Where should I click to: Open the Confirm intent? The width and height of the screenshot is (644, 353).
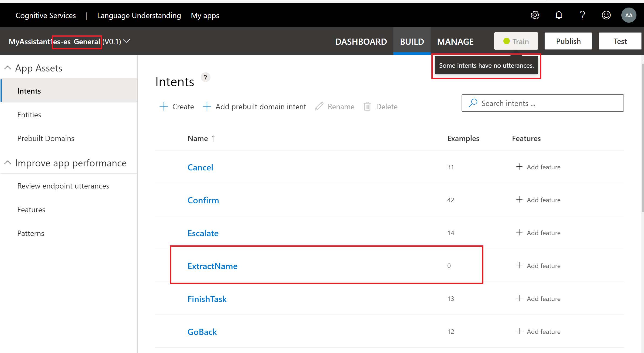[203, 200]
